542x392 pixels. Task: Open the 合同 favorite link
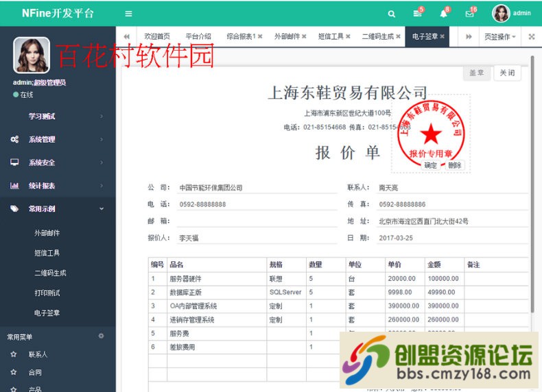(x=35, y=372)
